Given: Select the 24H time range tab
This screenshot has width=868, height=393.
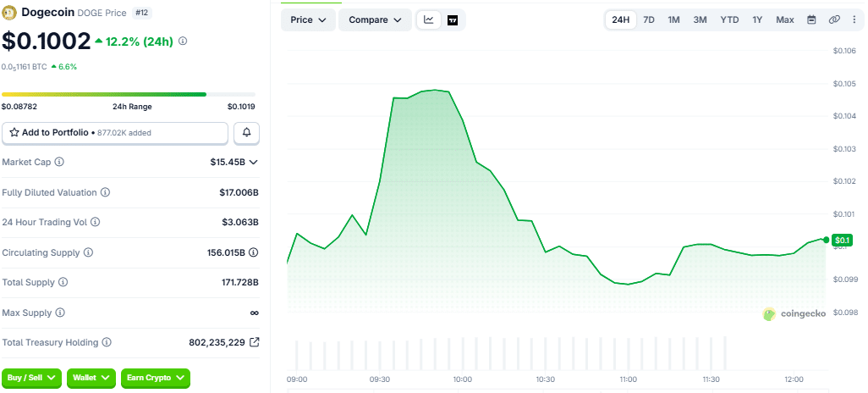Looking at the screenshot, I should coord(621,20).
